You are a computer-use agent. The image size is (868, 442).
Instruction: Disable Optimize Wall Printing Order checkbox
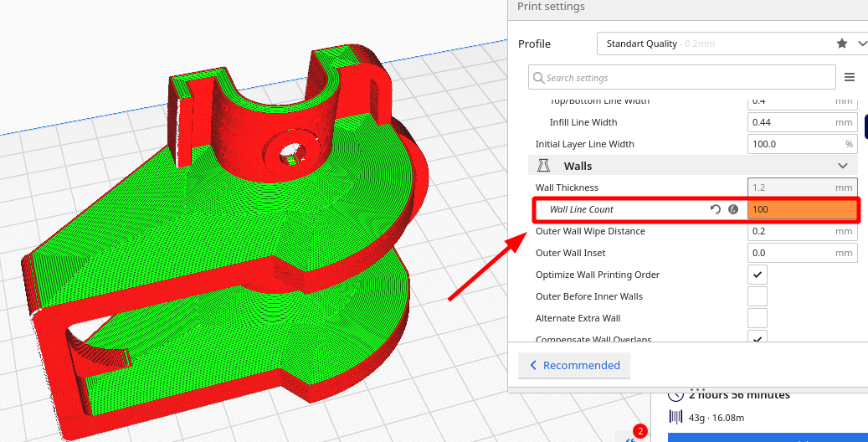click(x=758, y=275)
